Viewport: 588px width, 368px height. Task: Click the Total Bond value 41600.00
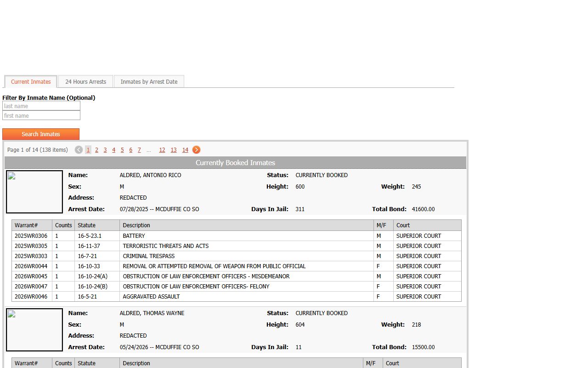(x=423, y=209)
